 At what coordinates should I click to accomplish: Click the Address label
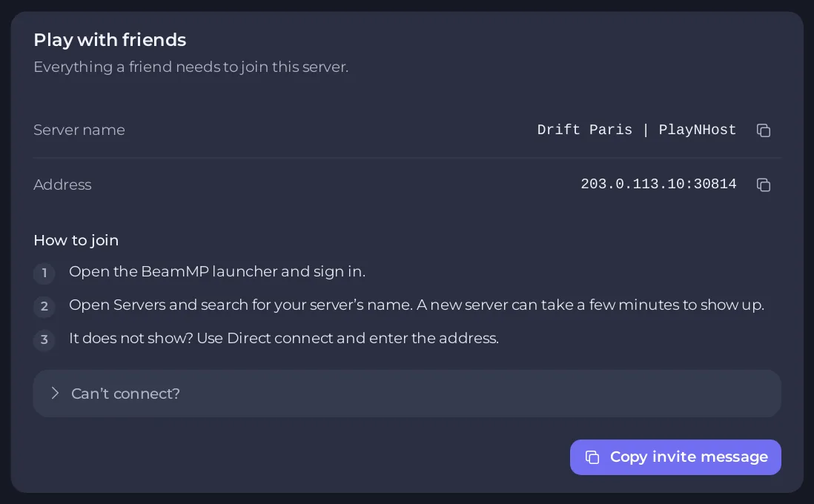click(62, 185)
